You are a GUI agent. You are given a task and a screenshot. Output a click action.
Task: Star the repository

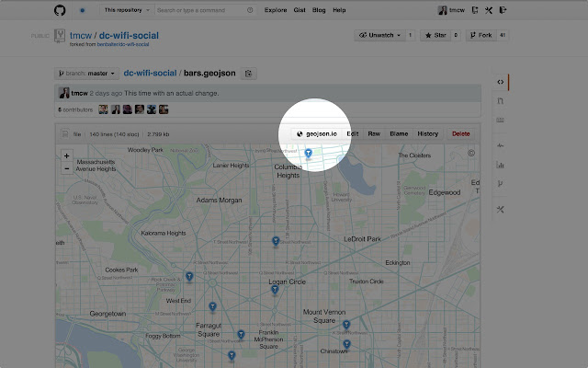pos(435,35)
